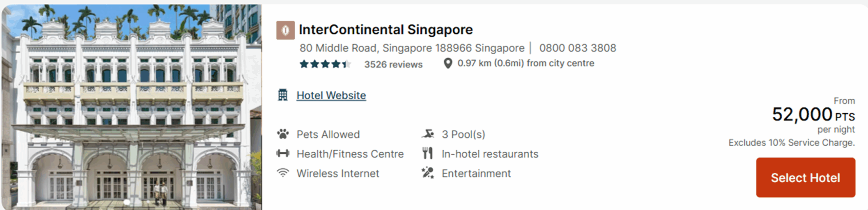
Task: Select the paw print Pets Allowed icon
Action: [x=283, y=134]
